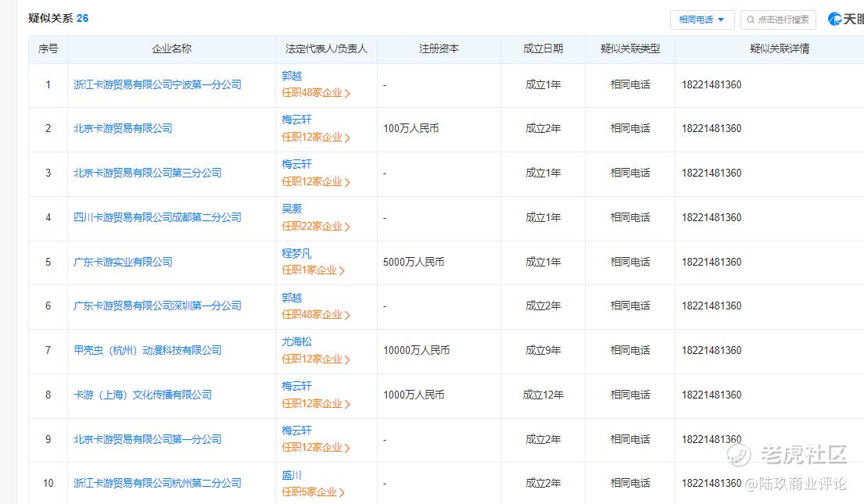The height and width of the screenshot is (504, 864).
Task: Click the search magnifier icon
Action: 751,20
